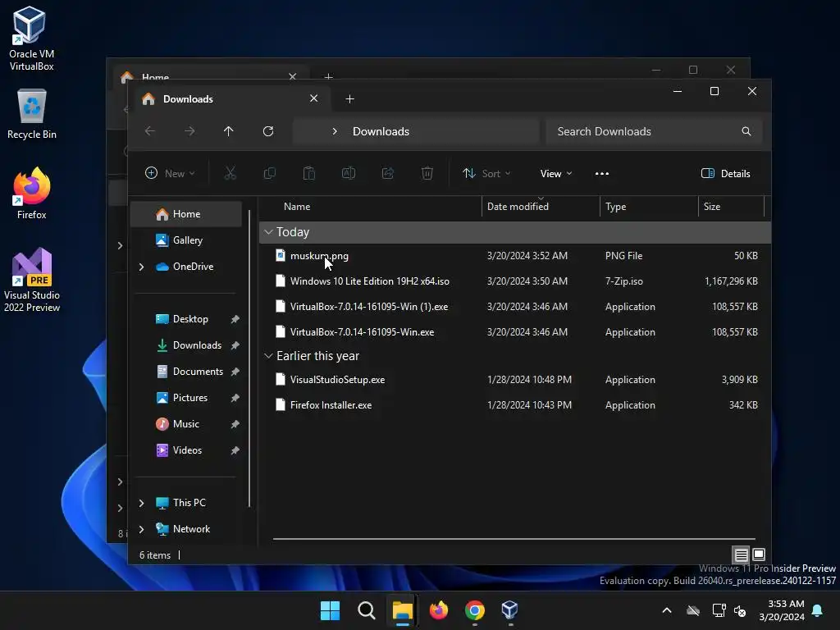
Task: Collapse the Today group
Action: click(268, 232)
